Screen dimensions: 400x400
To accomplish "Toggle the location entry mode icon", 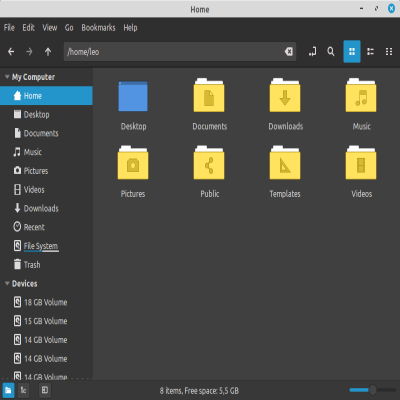I will 312,52.
